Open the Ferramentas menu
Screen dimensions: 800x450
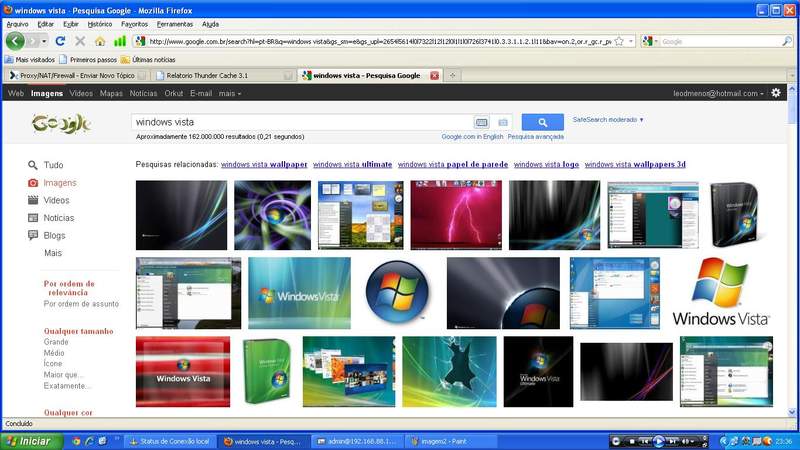pos(174,24)
